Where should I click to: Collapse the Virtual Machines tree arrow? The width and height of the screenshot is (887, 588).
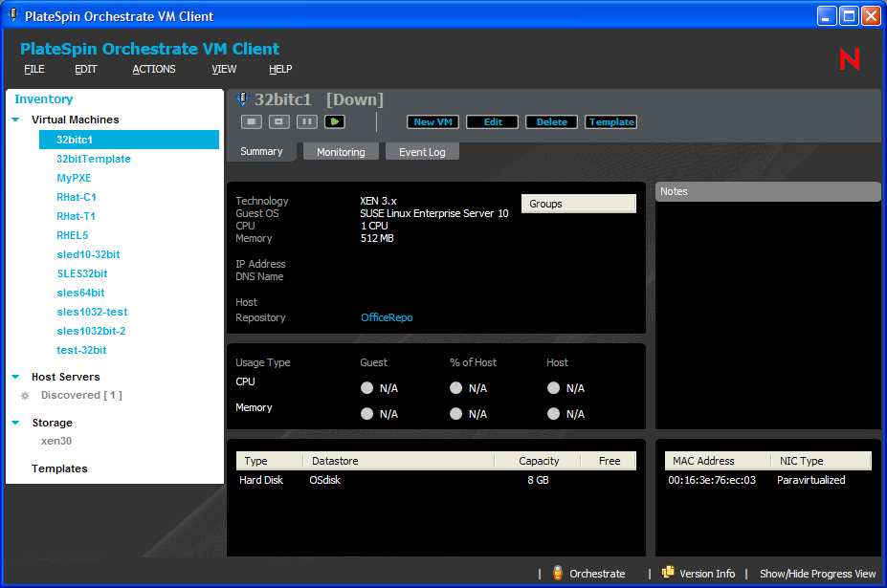[16, 120]
